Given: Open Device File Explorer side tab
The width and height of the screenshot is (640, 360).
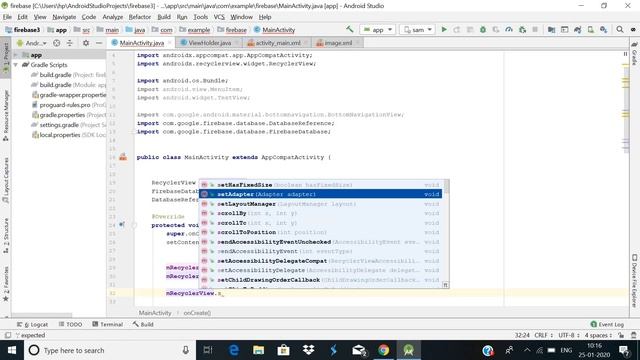Looking at the screenshot, I should point(634,280).
